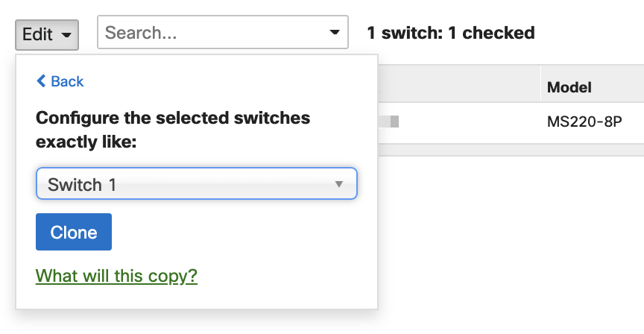
Task: Click the column header left of Model
Action: pyautogui.click(x=459, y=83)
